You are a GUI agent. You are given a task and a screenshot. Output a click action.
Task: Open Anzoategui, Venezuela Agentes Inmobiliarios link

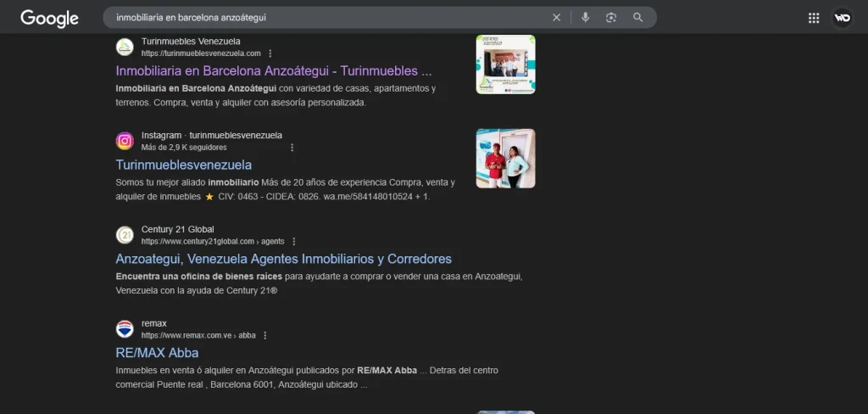pos(283,259)
